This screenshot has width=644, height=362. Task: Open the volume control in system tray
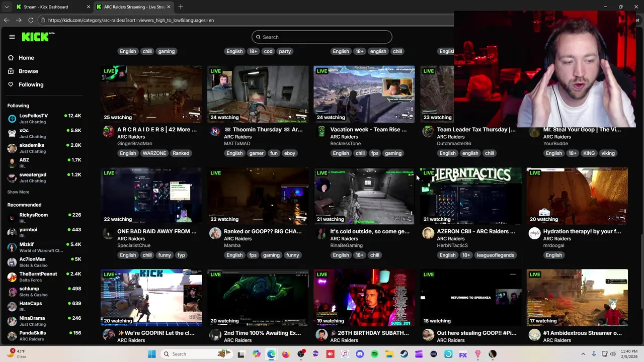[x=612, y=354]
